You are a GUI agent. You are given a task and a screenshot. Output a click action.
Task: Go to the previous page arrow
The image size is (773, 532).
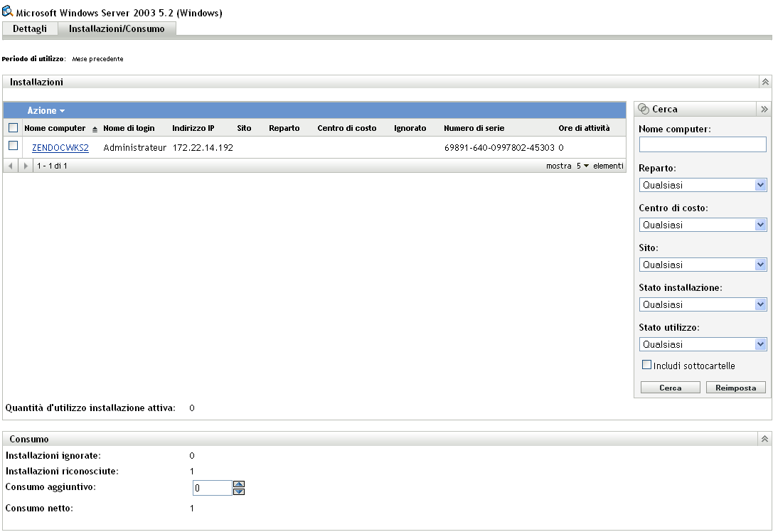point(11,166)
